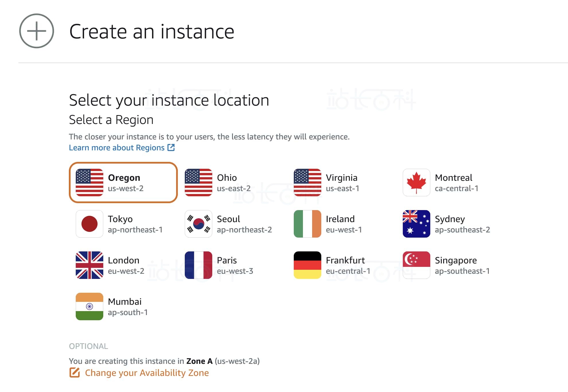Select the Ireland tricolor flag icon
Viewport: 568px width, 392px height.
coord(307,224)
